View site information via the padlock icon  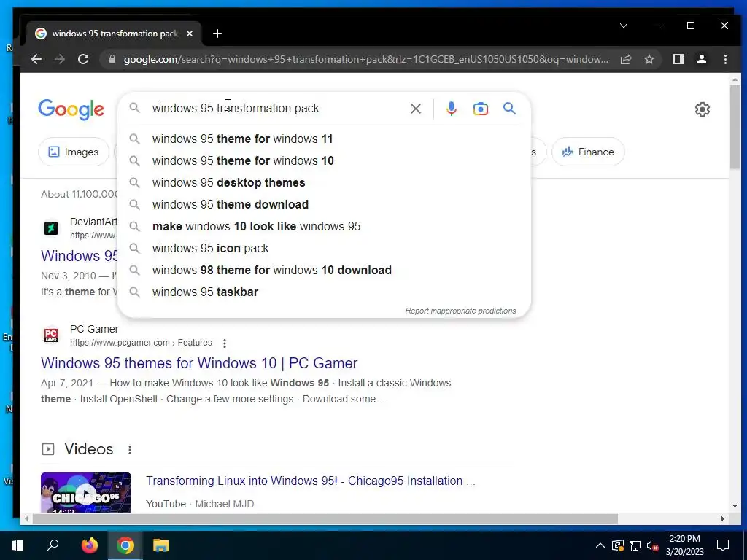click(112, 59)
